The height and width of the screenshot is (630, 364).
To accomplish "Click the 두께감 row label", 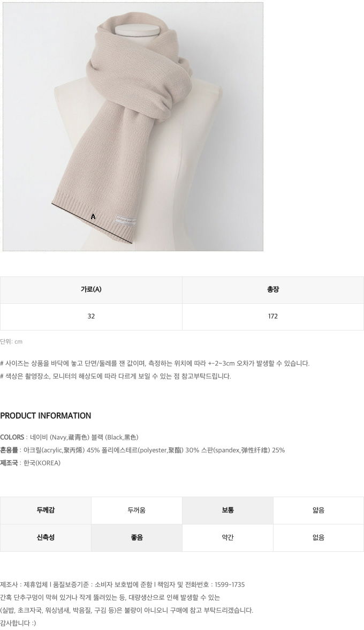I will coord(45,510).
